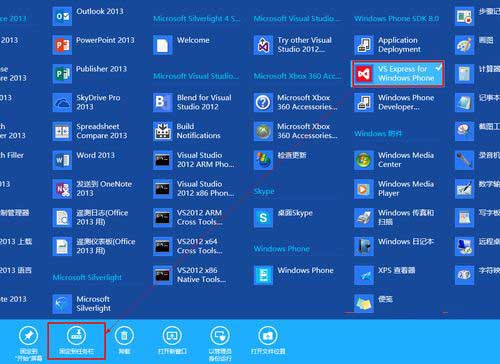
Task: Select SkyDrive Pro 2013 app
Action: (87, 102)
